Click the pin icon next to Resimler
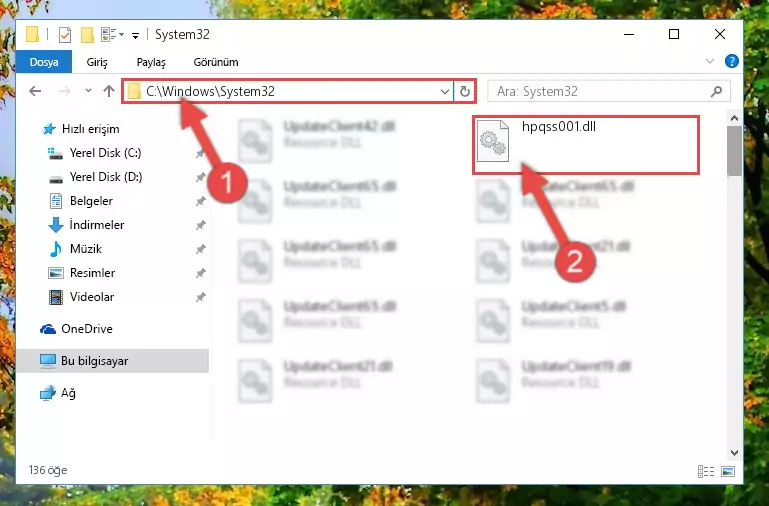 (200, 273)
